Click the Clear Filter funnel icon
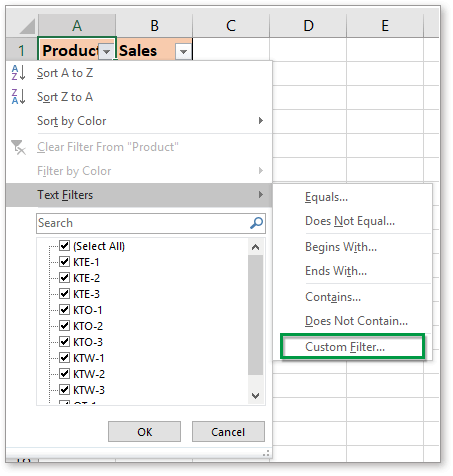 tap(18, 147)
